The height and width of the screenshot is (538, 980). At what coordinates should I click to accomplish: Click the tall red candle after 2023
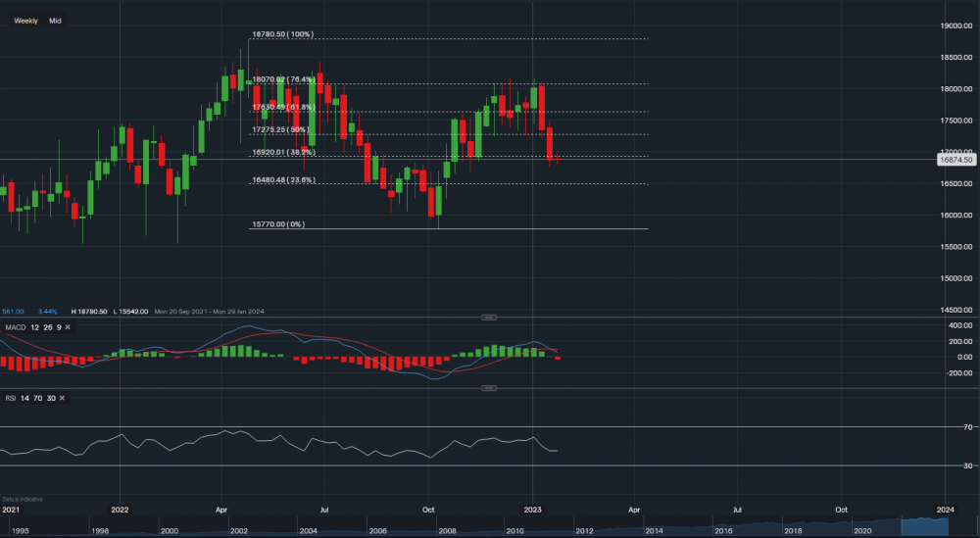[x=542, y=107]
